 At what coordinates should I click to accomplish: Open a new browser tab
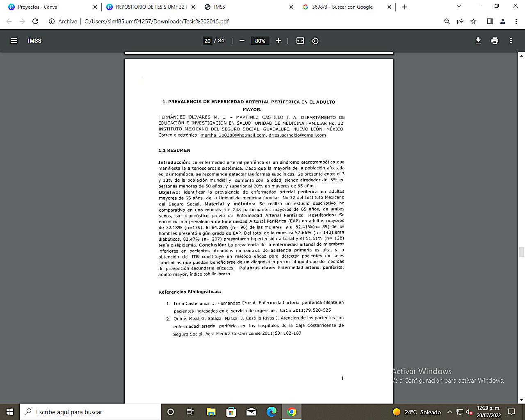[405, 7]
